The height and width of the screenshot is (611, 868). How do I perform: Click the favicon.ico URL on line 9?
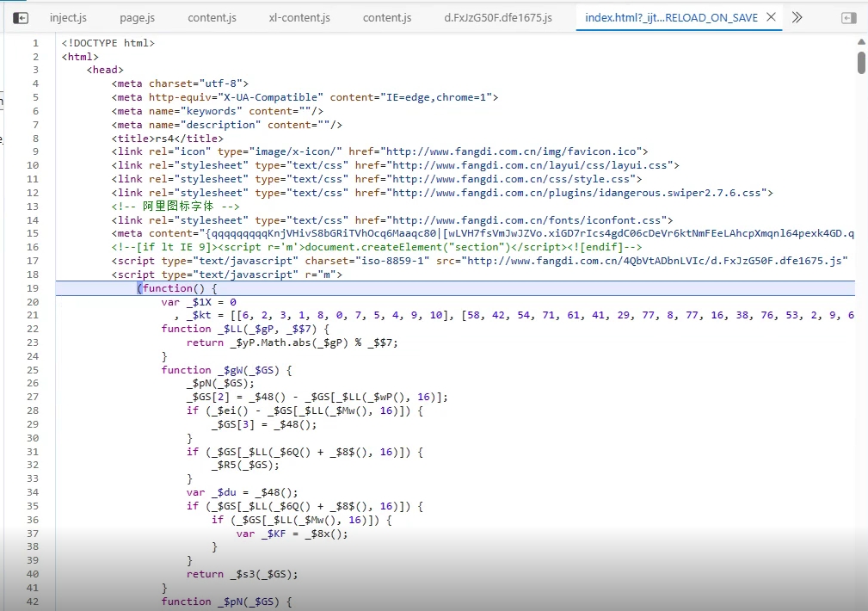click(514, 151)
